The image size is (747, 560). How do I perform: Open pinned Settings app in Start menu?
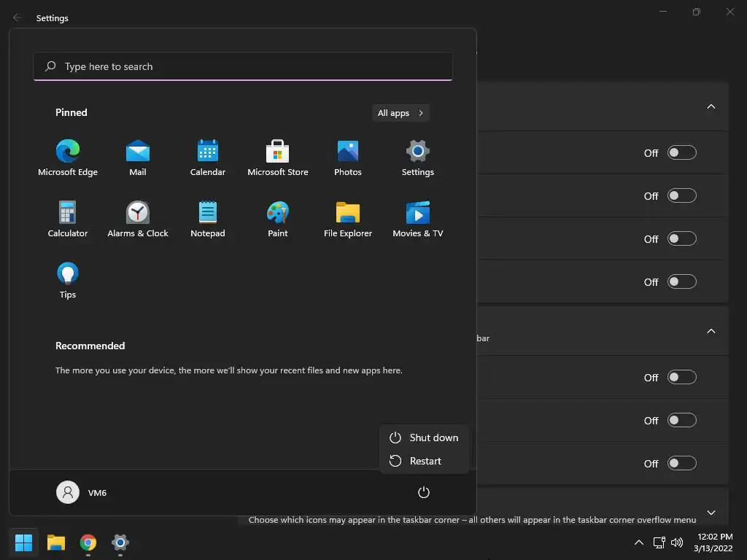point(418,158)
